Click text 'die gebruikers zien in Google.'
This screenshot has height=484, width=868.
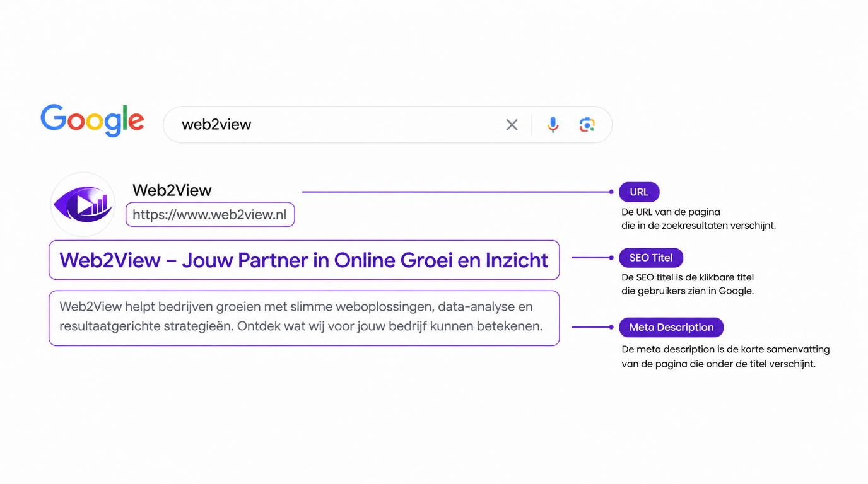(x=688, y=291)
